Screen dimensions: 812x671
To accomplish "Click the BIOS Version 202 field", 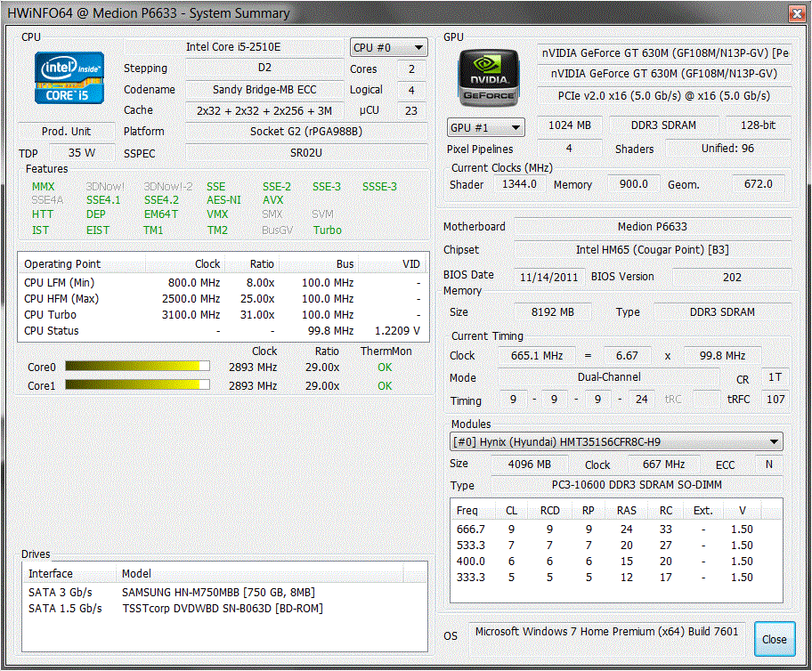I will coord(732,277).
